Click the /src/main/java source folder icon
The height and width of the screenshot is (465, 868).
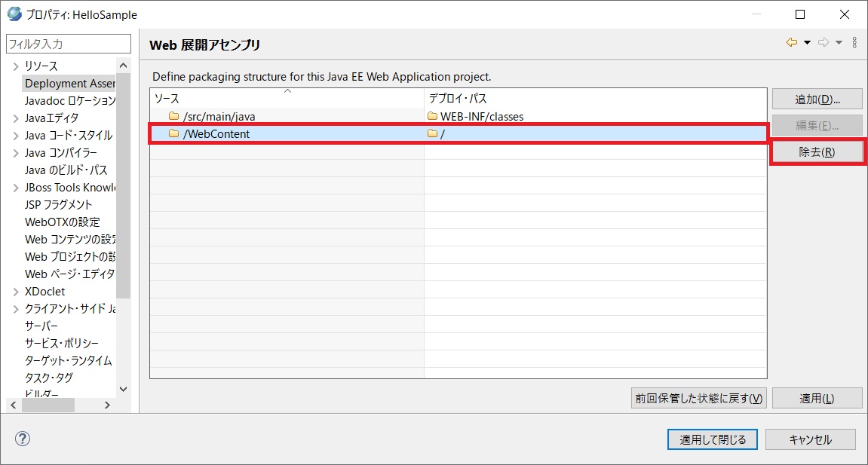174,116
